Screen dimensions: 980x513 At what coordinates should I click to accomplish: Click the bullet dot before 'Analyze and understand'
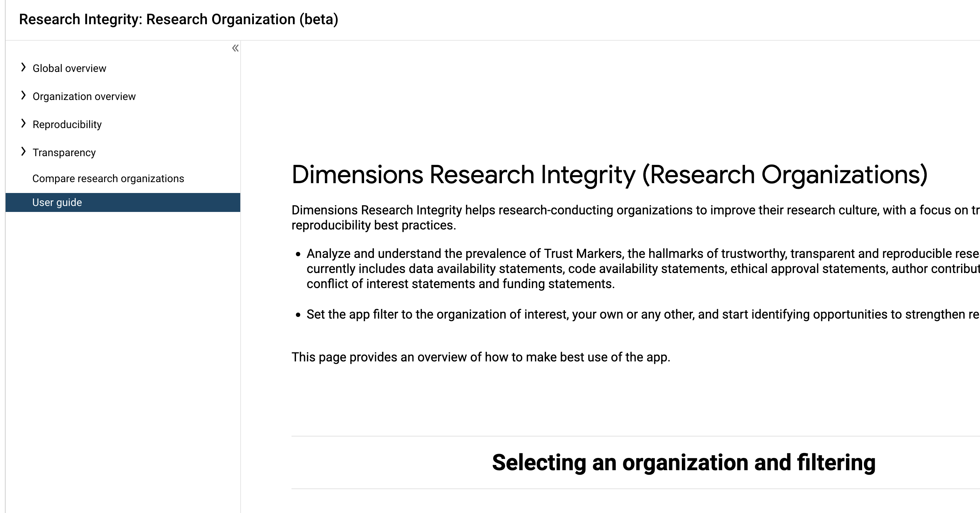click(x=298, y=254)
